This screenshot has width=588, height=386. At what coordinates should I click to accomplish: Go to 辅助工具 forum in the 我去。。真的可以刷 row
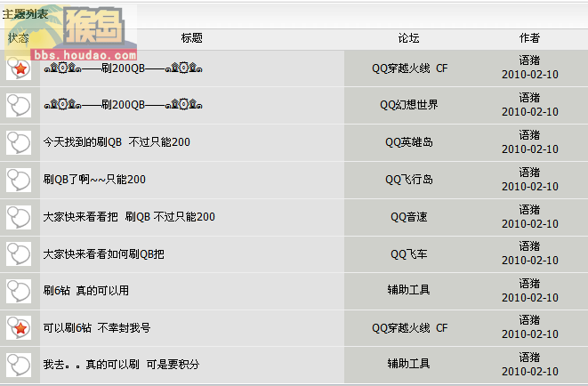pos(408,364)
